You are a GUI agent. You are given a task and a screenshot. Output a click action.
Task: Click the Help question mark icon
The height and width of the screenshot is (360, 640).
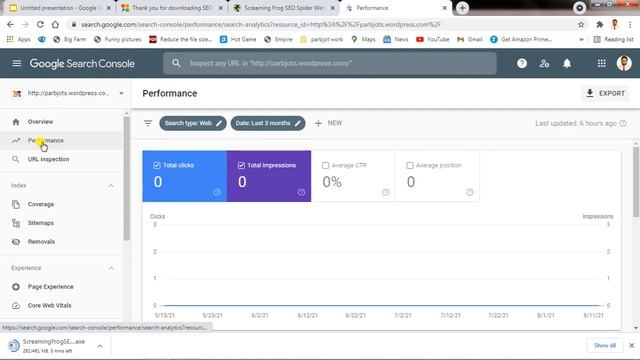(x=522, y=63)
